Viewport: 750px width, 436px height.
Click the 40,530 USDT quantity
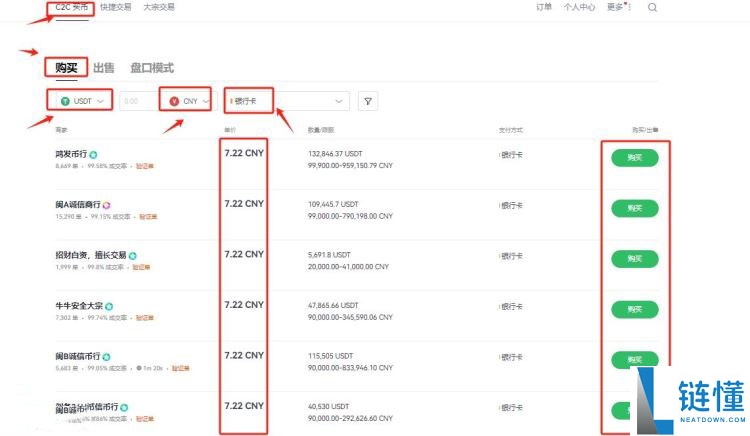pyautogui.click(x=329, y=407)
